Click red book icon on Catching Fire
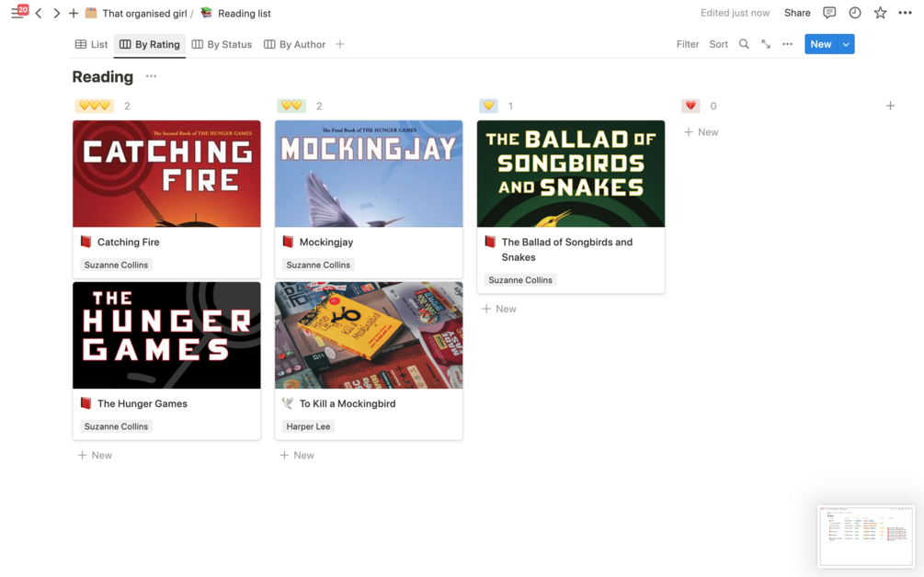 click(x=86, y=242)
